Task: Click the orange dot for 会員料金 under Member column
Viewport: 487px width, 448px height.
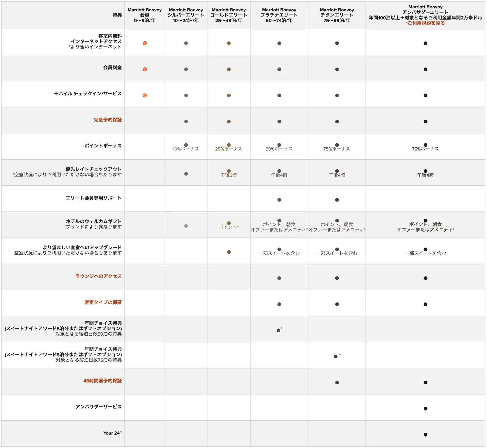Action: (x=145, y=69)
